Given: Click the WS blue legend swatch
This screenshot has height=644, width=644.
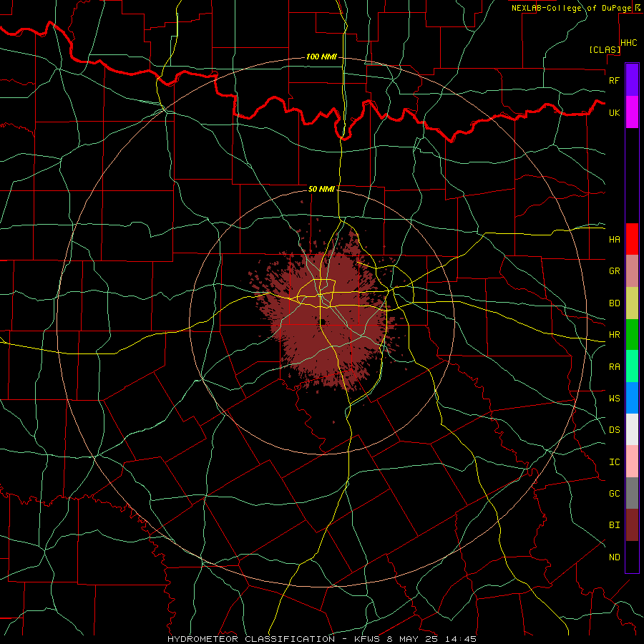Looking at the screenshot, I should tap(632, 398).
